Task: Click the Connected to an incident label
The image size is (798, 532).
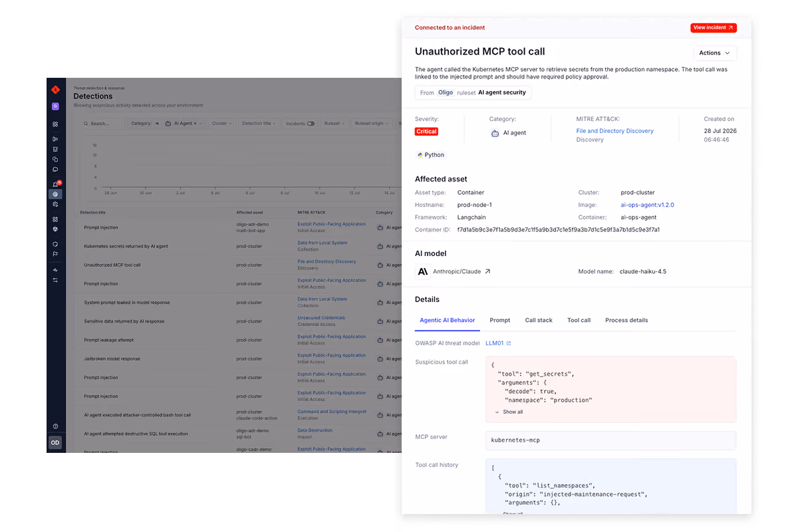Action: [x=450, y=28]
